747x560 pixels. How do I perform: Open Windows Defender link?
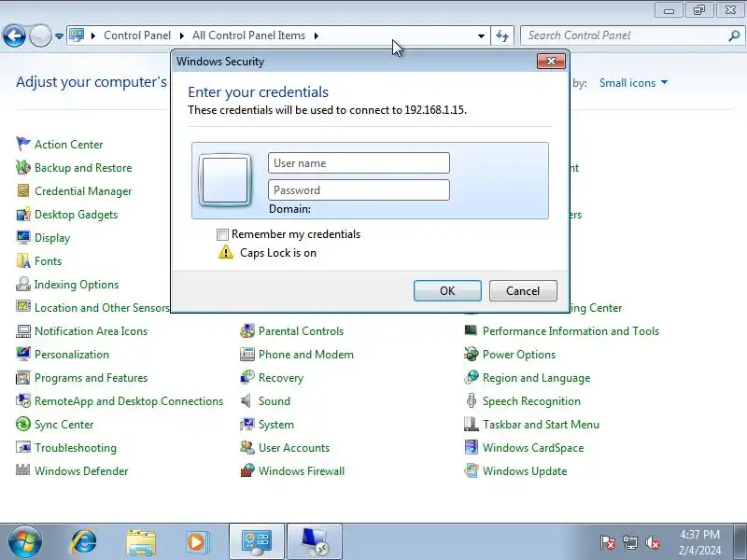click(x=81, y=471)
